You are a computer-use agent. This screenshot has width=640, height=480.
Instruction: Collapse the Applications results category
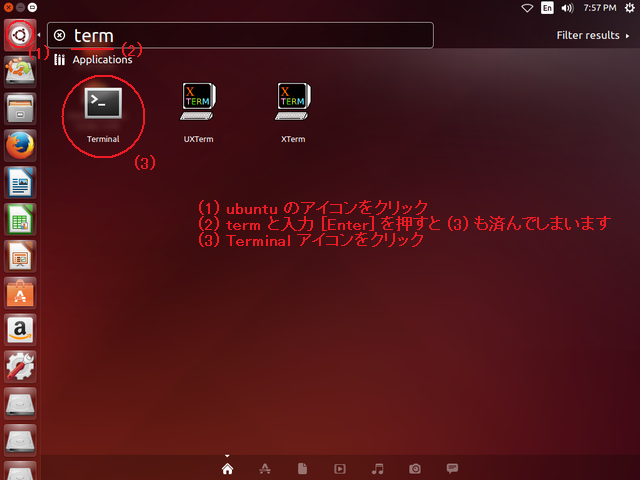[x=93, y=60]
